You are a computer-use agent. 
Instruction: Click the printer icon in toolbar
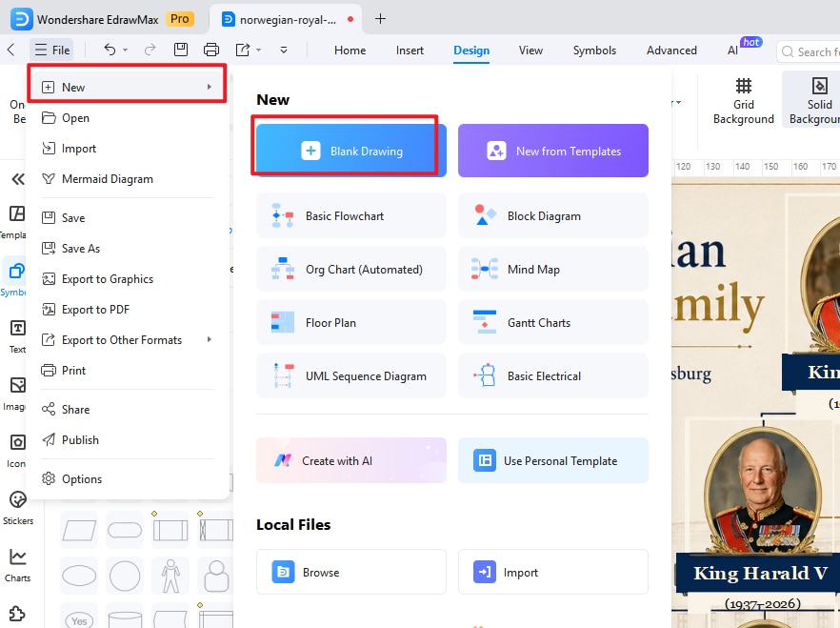211,50
